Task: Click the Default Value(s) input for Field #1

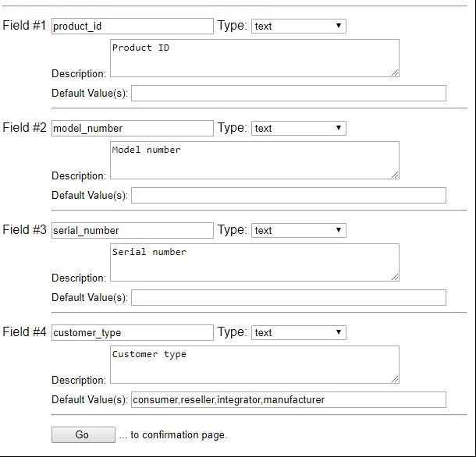Action: coord(288,94)
